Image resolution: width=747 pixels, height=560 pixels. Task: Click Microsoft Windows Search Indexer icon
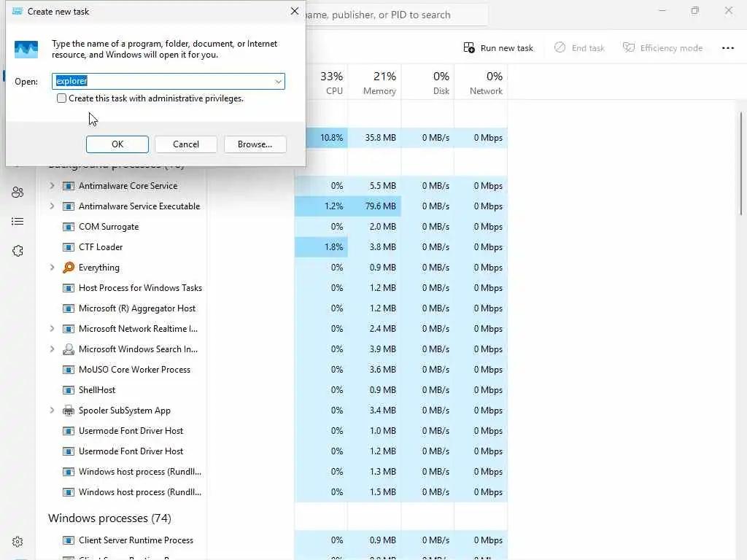coord(69,349)
